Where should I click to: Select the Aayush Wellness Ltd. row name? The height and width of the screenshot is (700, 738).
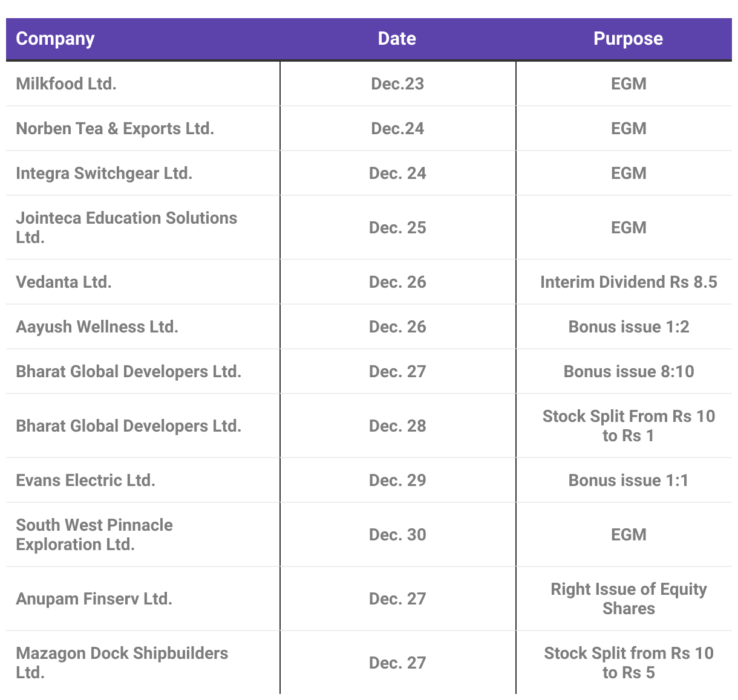coord(97,326)
